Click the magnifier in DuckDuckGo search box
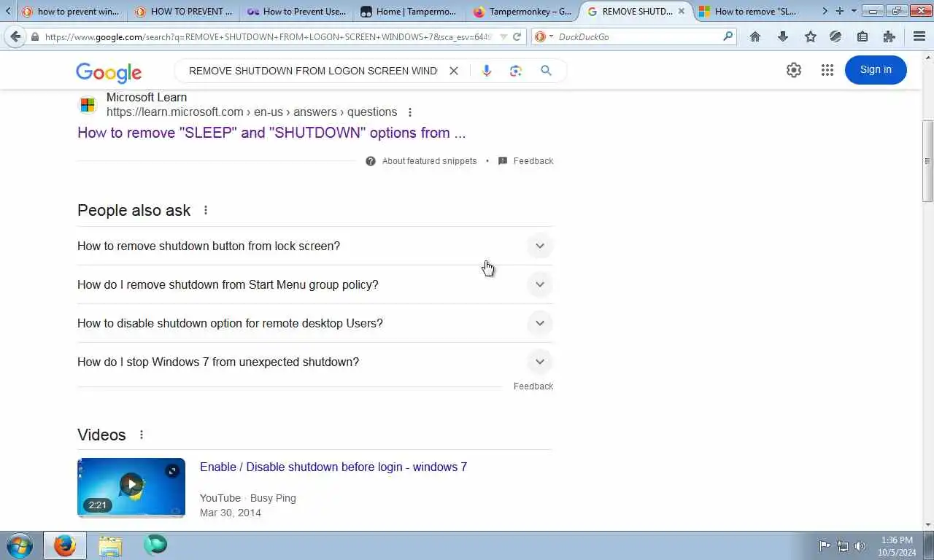Image resolution: width=934 pixels, height=560 pixels. 728,36
